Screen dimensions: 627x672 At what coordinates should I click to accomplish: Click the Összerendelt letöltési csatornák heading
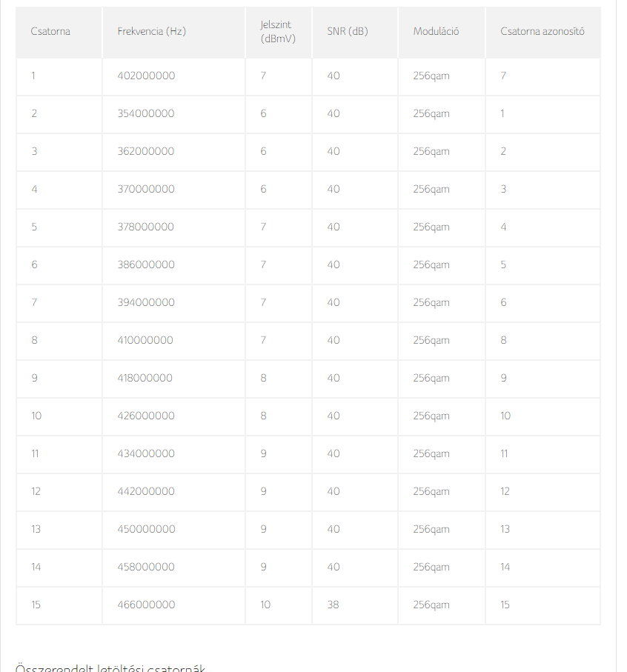[x=110, y=668]
